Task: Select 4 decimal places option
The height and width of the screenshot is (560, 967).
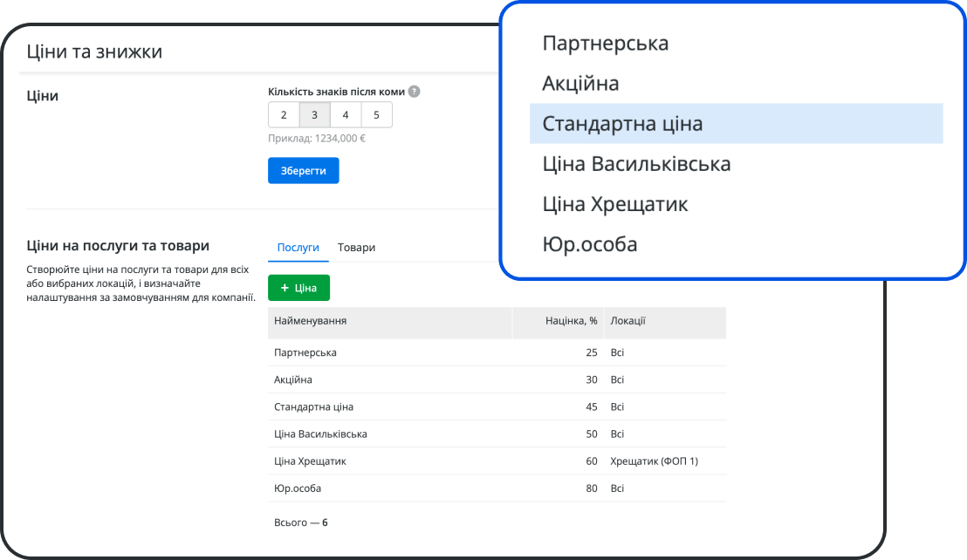Action: [x=345, y=114]
